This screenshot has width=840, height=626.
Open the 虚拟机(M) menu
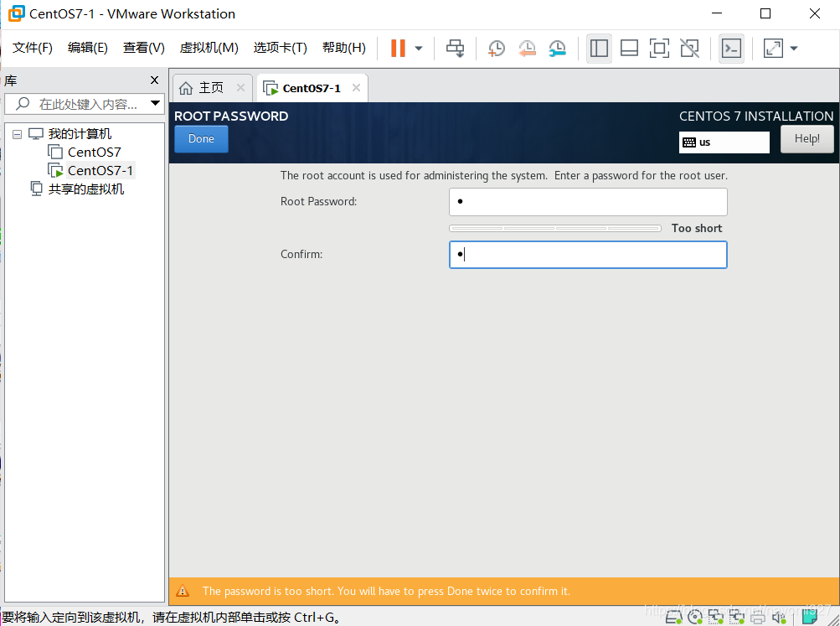(209, 48)
